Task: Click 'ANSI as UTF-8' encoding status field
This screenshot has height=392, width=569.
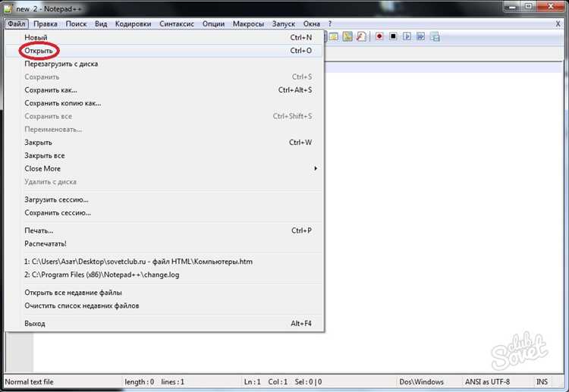Action: (x=487, y=382)
